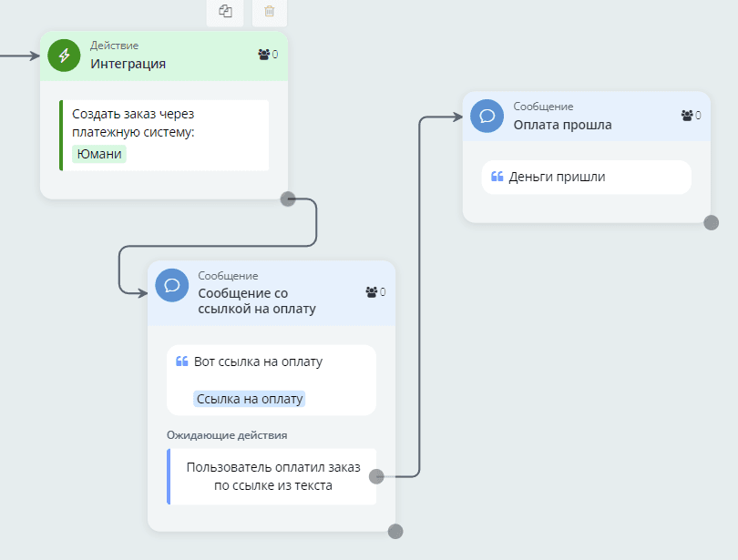
Task: Select the Оплата прошла block header
Action: 562,125
